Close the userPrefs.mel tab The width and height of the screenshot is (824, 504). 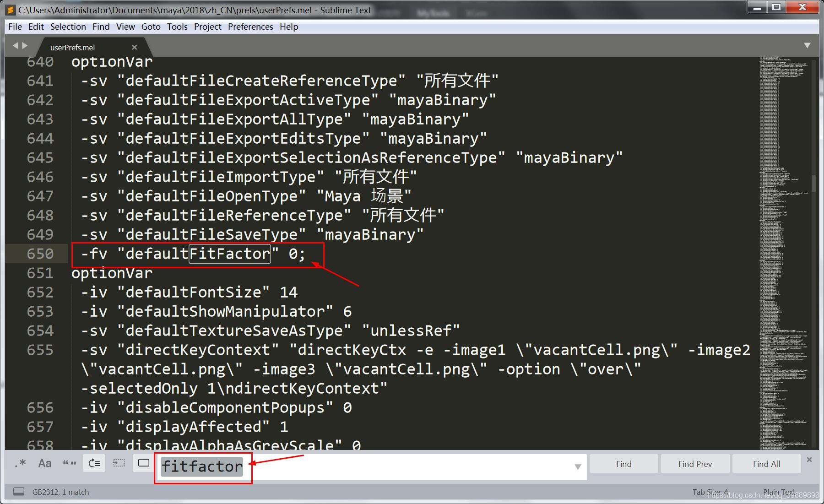click(x=134, y=47)
